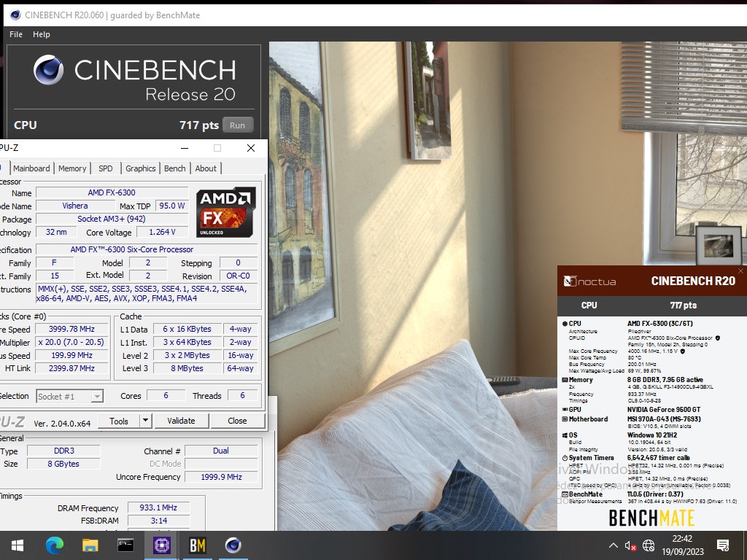Click the FSB:DRAM 3:14 value
Viewport: 747px width, 560px height.
point(158,521)
